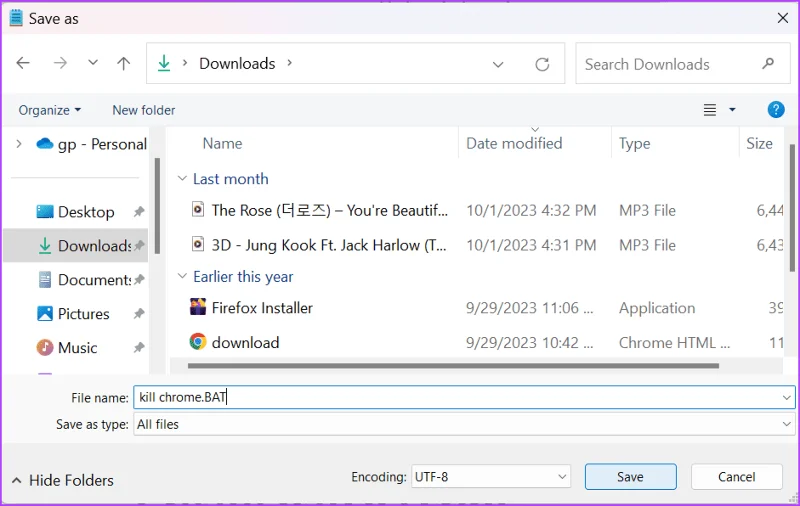800x506 pixels.
Task: Open the address bar history dropdown
Action: pos(498,64)
